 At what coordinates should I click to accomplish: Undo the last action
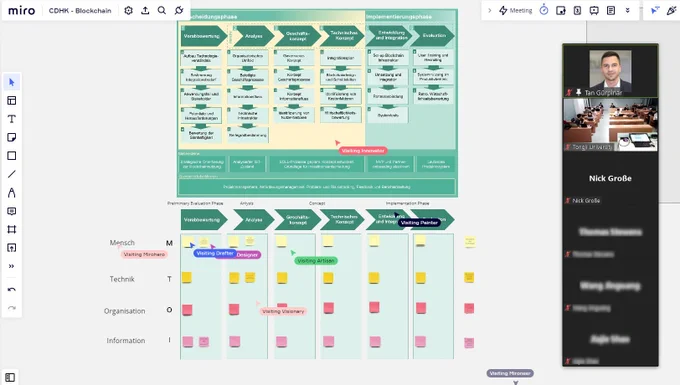tap(12, 290)
